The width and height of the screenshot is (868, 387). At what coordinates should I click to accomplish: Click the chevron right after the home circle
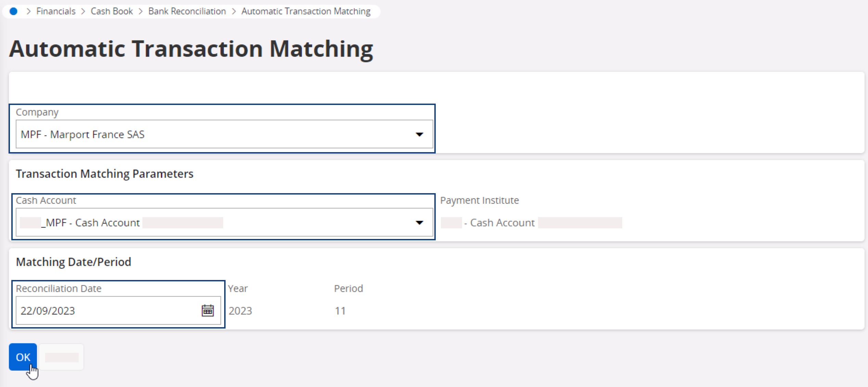tap(29, 11)
